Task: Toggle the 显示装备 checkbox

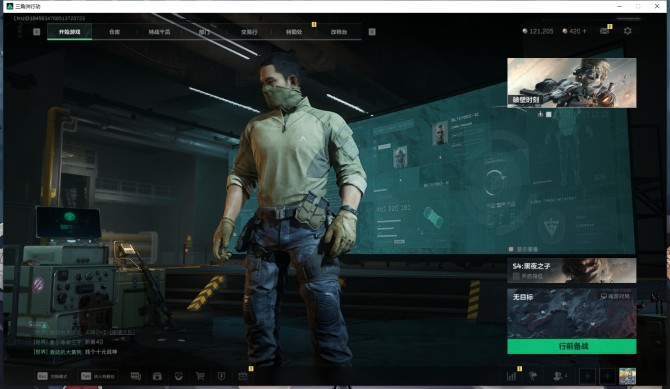Action: [x=511, y=249]
